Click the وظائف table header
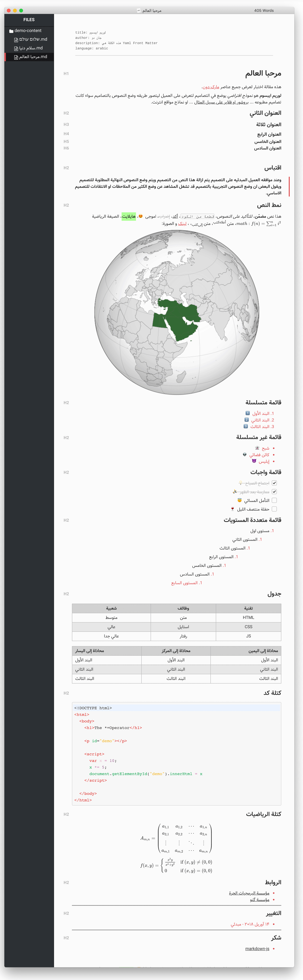 [183, 608]
